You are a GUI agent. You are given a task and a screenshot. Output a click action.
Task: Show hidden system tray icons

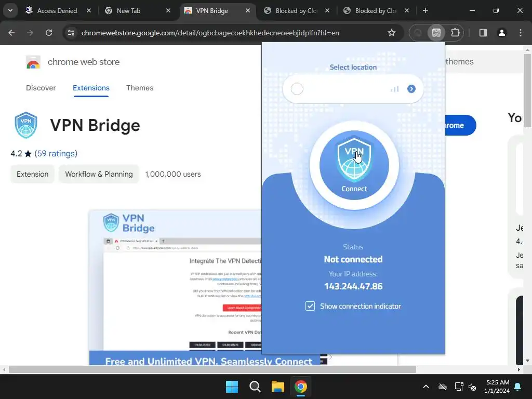point(426,387)
